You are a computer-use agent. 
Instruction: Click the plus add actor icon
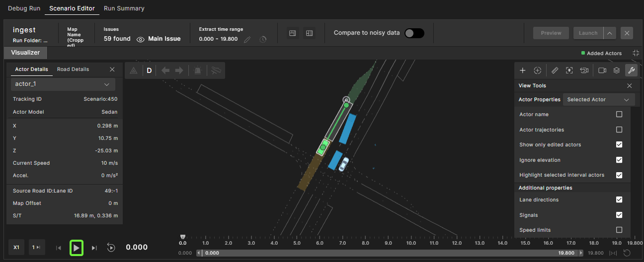pos(523,70)
